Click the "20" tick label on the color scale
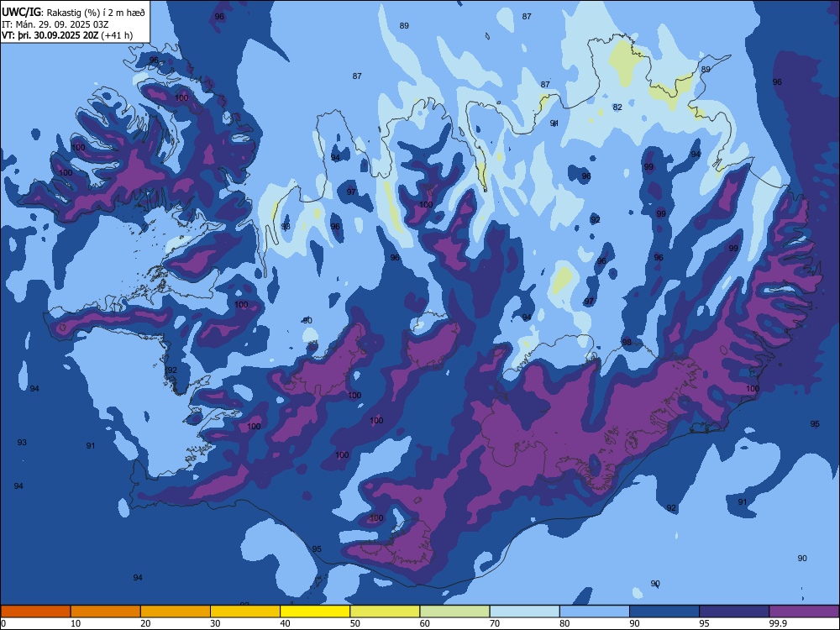Viewport: 840px width, 630px height. coord(145,623)
